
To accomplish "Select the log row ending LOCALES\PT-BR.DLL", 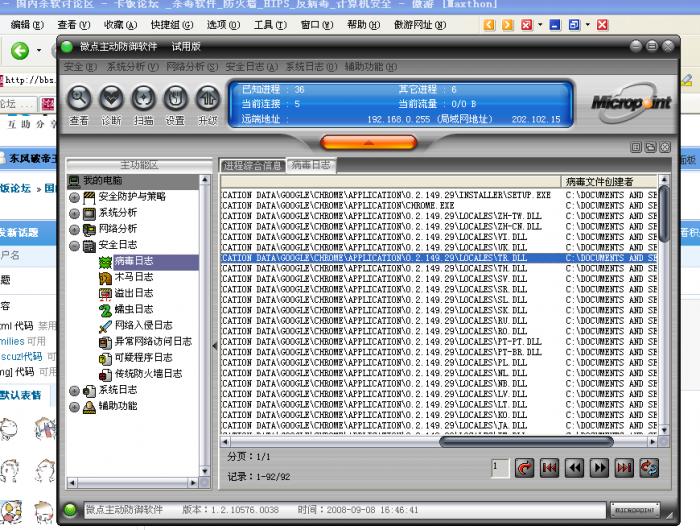I will pos(439,352).
